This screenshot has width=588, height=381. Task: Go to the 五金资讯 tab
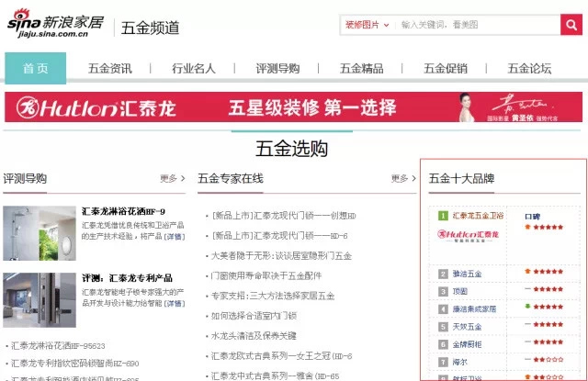pyautogui.click(x=110, y=68)
